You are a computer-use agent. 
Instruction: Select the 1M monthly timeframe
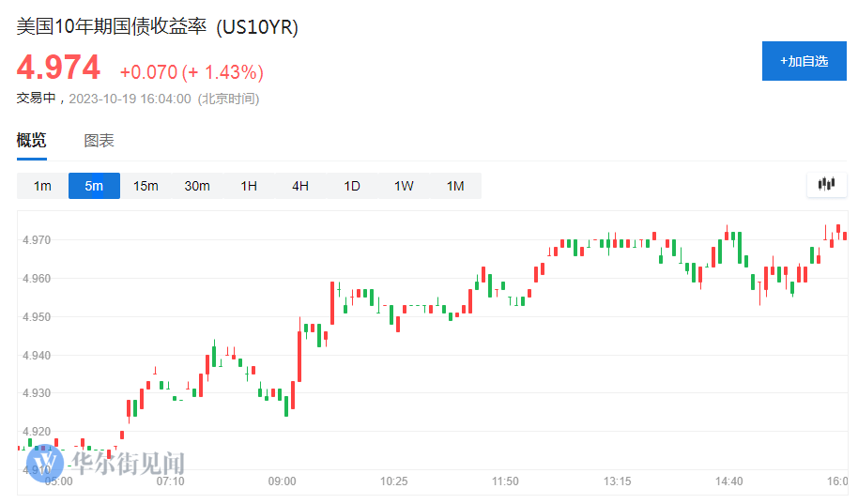tap(455, 186)
